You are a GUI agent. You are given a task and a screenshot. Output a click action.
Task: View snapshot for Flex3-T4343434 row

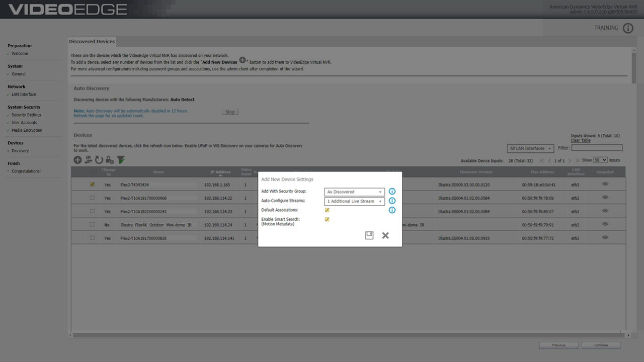[605, 185]
